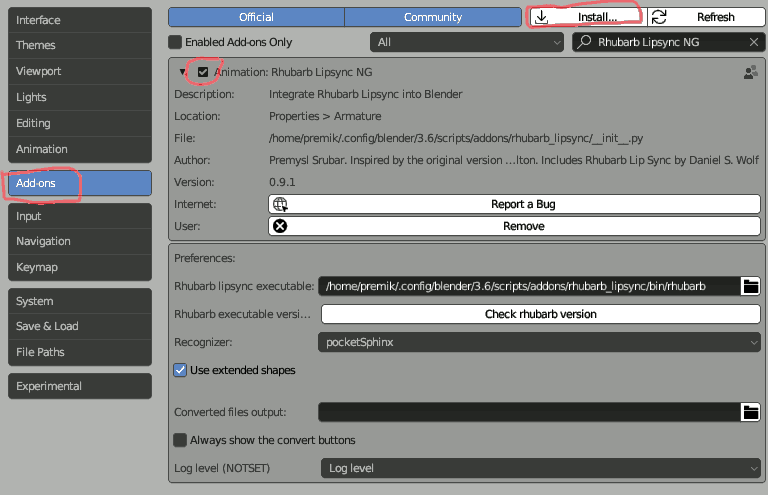The height and width of the screenshot is (495, 768).
Task: Click Check rhubarb version button
Action: [541, 314]
